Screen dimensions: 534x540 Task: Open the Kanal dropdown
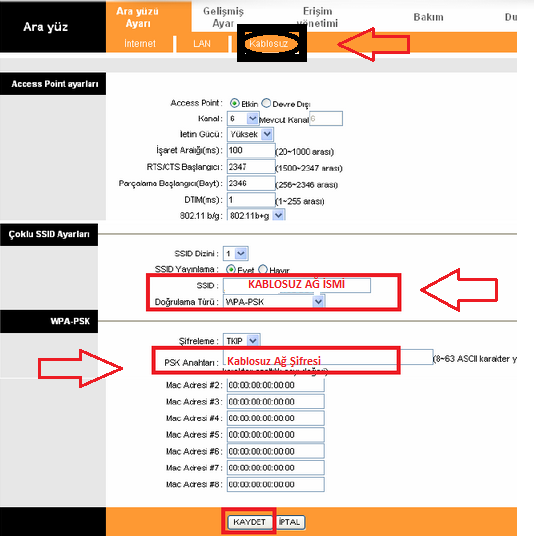pos(243,119)
